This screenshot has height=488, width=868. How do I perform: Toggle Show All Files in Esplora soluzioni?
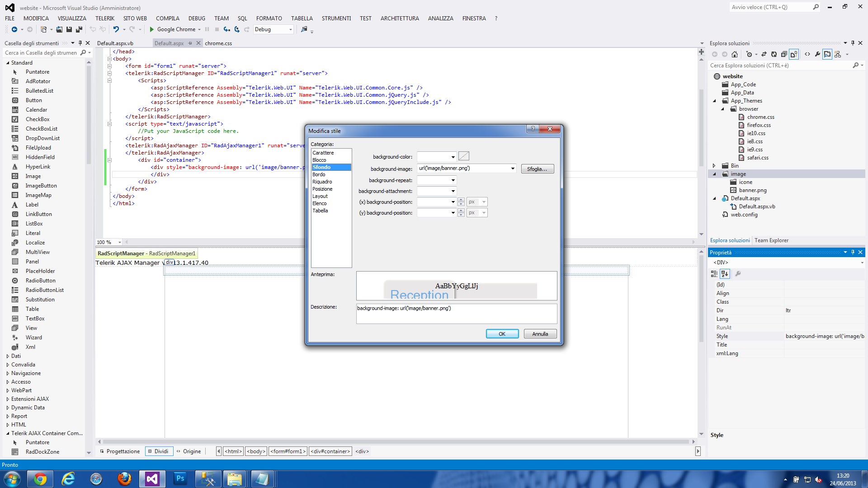[794, 54]
